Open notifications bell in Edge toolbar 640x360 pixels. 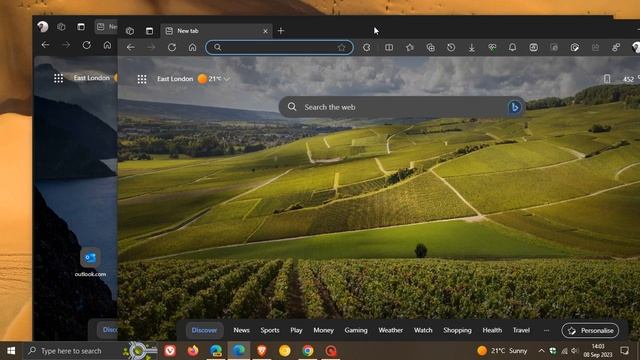click(x=513, y=48)
